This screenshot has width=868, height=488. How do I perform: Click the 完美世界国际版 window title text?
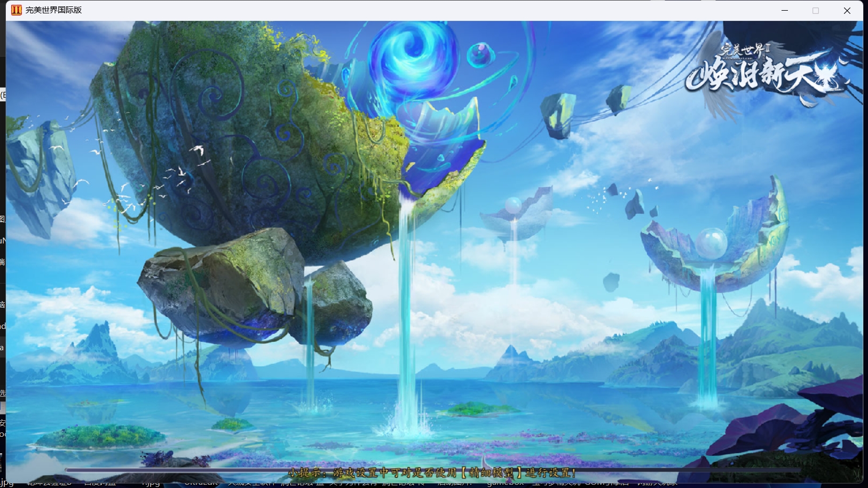[53, 10]
